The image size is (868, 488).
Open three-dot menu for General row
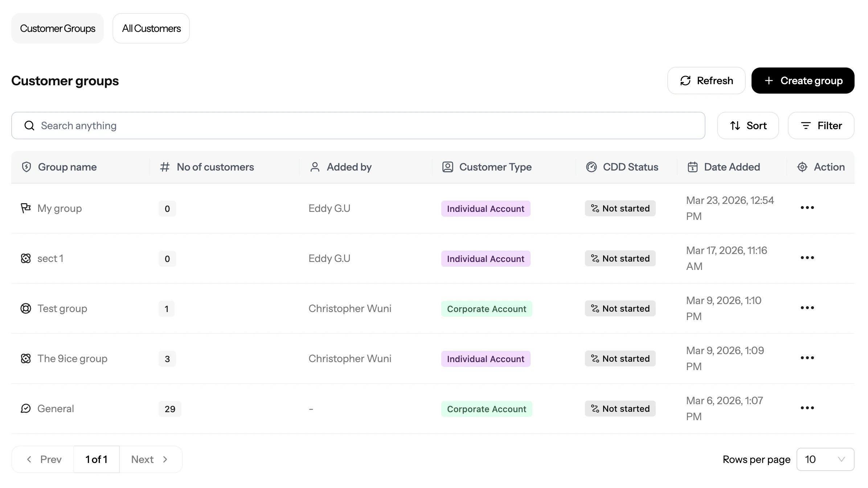pyautogui.click(x=807, y=408)
